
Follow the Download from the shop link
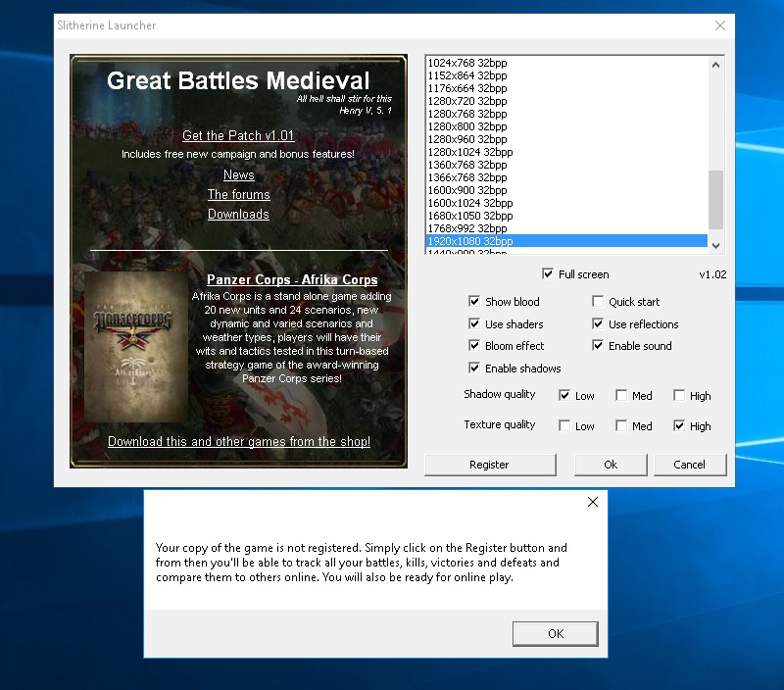tap(239, 441)
